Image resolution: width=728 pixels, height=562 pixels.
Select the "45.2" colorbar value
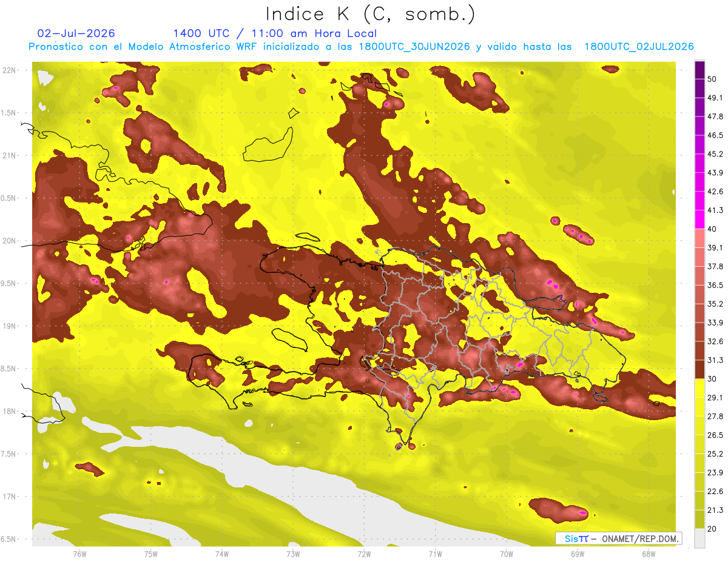point(715,154)
